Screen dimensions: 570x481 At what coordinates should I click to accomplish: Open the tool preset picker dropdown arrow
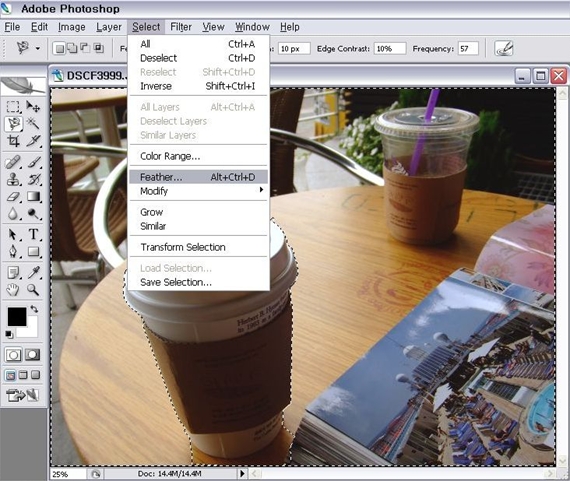tap(37, 48)
